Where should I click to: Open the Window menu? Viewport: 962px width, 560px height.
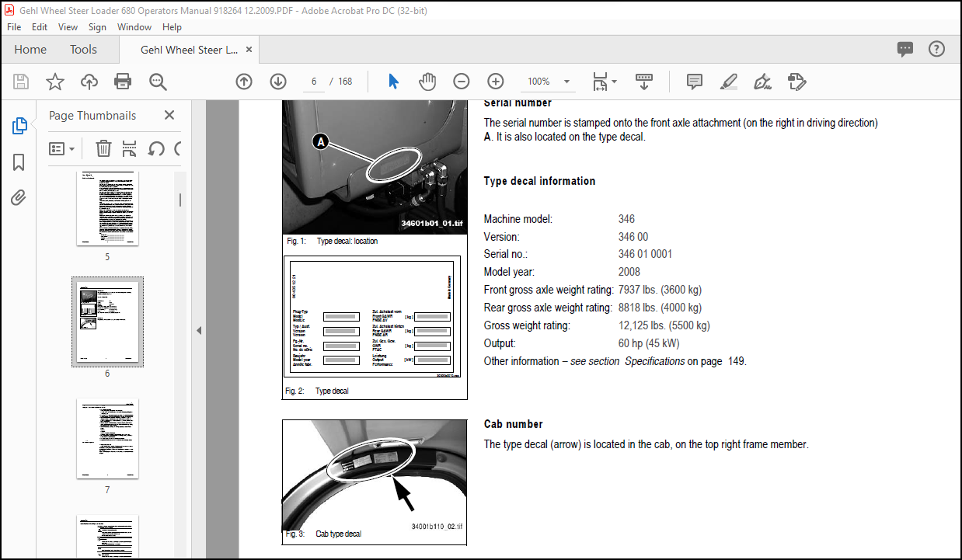click(x=134, y=26)
